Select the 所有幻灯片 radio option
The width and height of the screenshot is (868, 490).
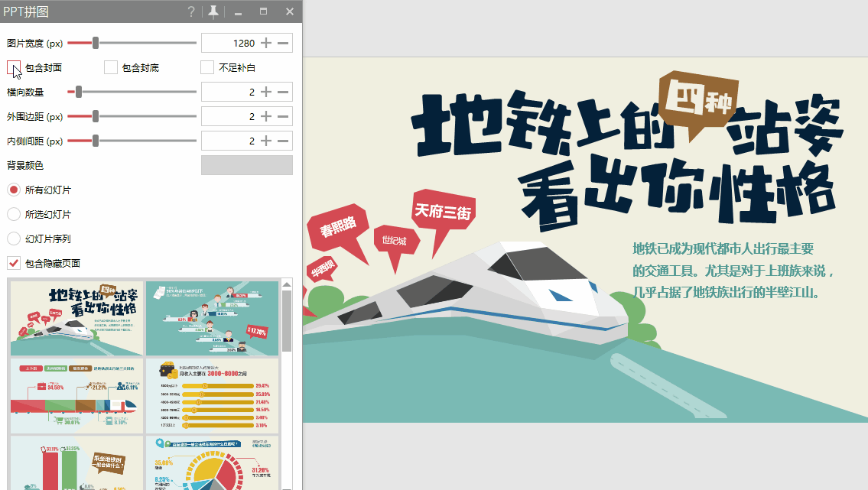click(x=14, y=190)
